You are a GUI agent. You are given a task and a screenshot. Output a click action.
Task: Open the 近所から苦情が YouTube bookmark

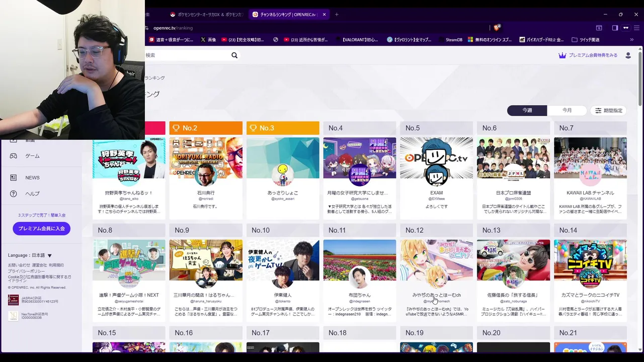click(306, 40)
